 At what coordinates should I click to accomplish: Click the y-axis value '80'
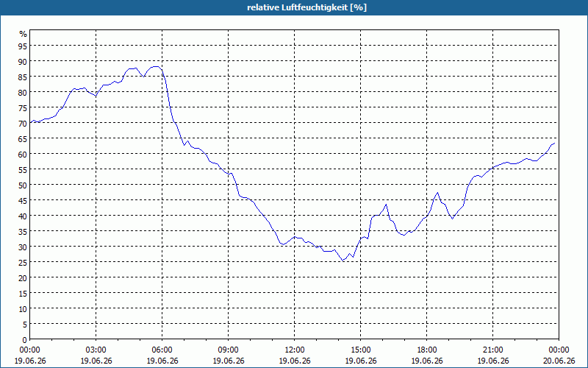[23, 92]
